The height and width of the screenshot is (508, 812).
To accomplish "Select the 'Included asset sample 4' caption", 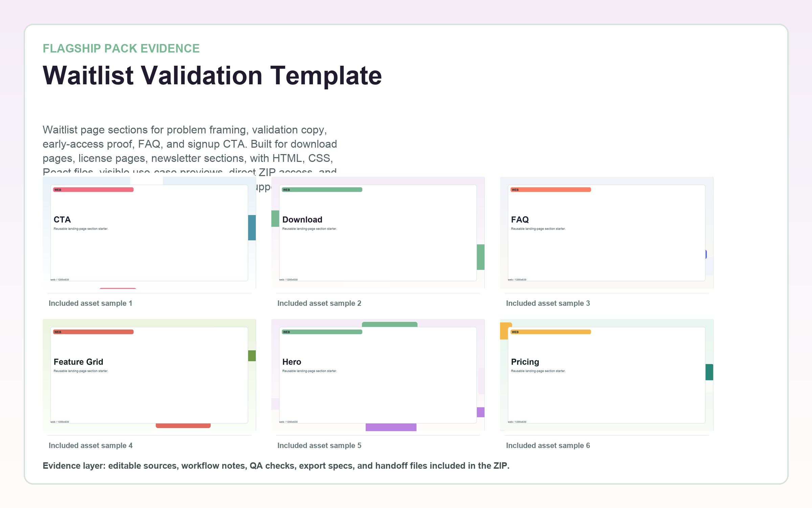I will (91, 446).
